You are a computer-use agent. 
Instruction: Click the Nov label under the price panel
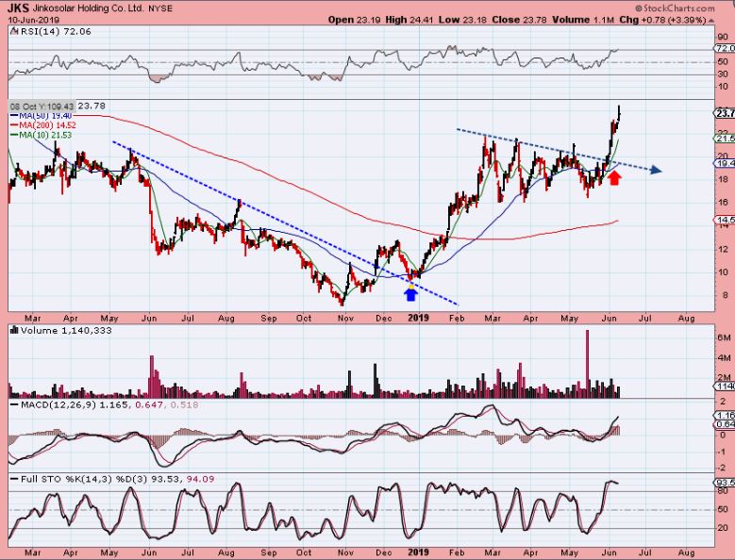pos(345,319)
